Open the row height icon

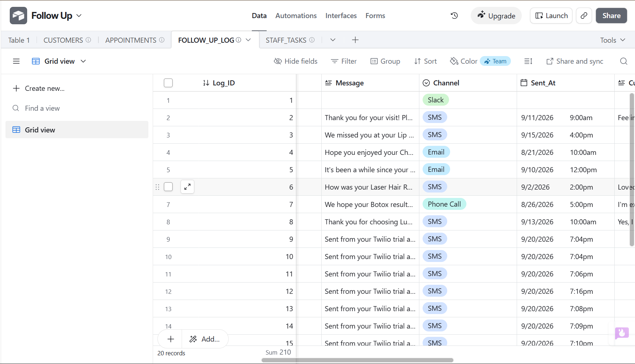pos(528,61)
